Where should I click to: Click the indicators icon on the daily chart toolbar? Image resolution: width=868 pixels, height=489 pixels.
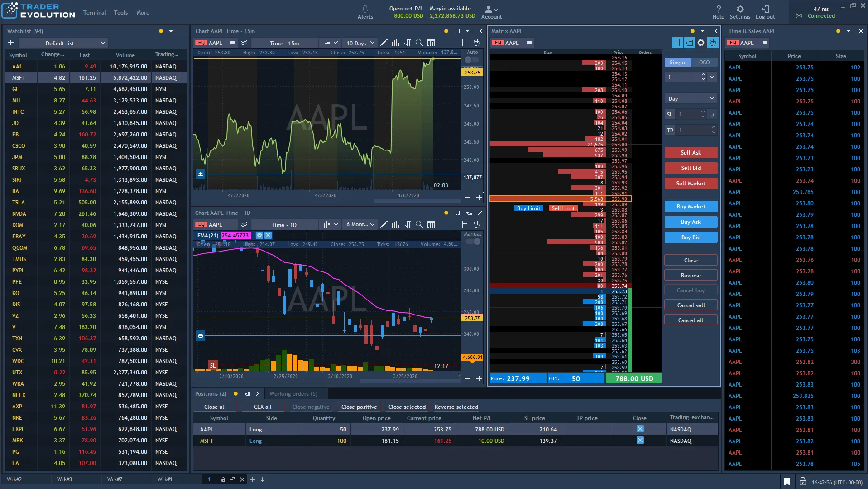(x=395, y=224)
